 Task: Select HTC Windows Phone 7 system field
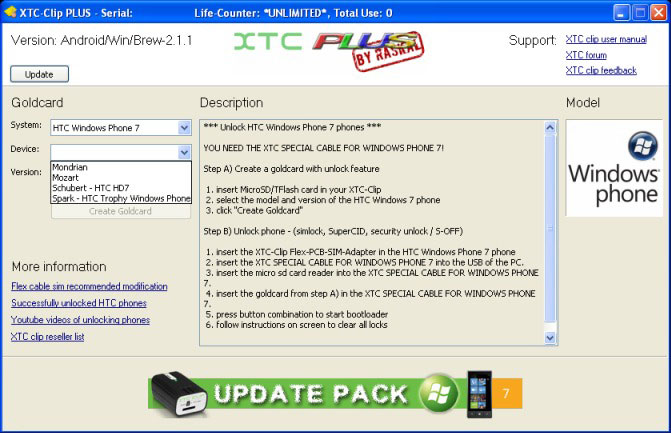[121, 128]
